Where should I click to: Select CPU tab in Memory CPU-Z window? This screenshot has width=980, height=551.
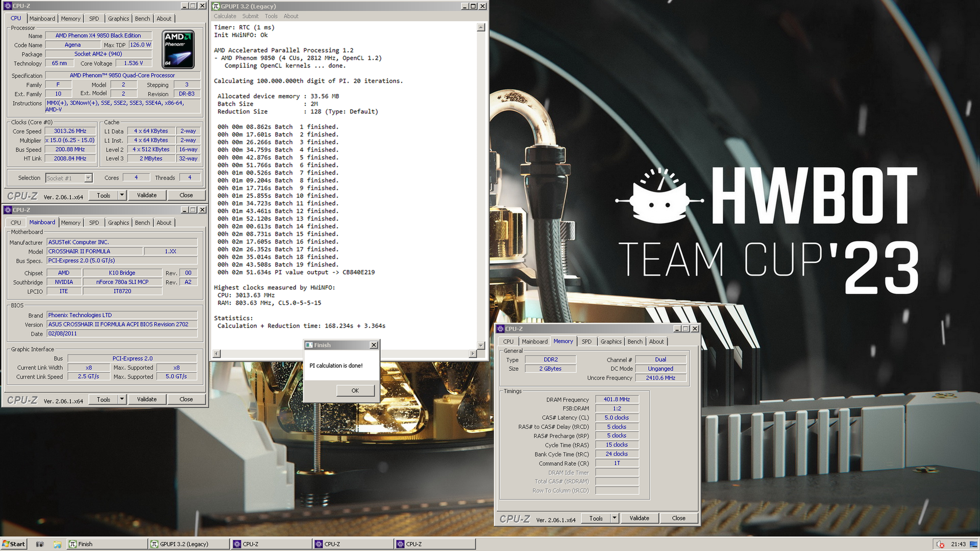(x=508, y=341)
